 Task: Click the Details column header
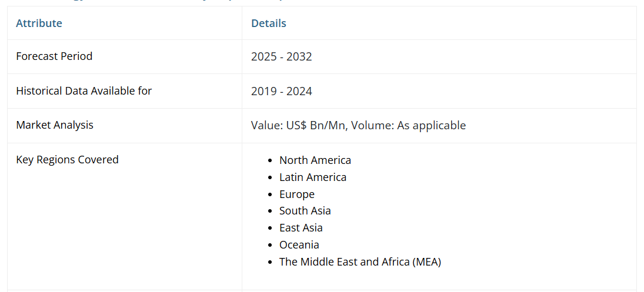click(x=268, y=24)
